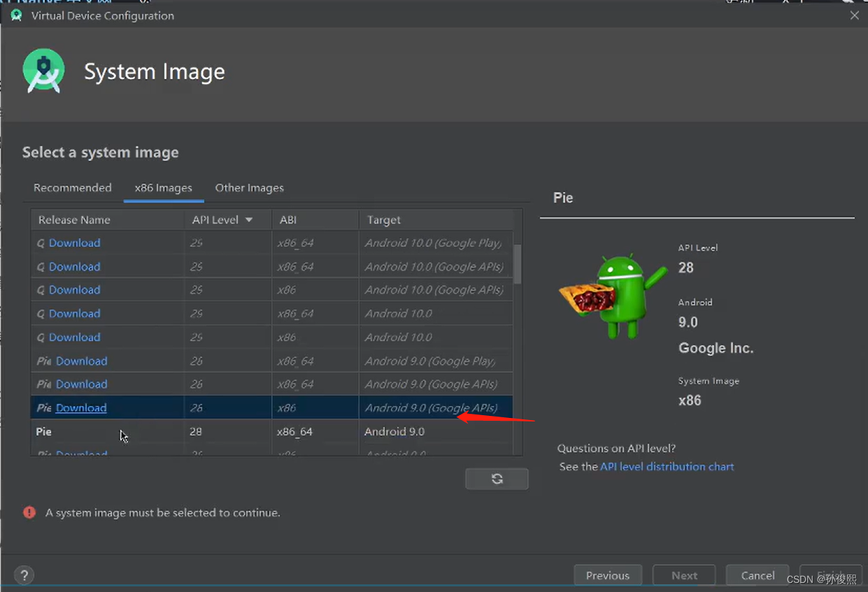Download Q x86_64 Android 10.0 (Google Play) image
868x592 pixels.
[75, 243]
